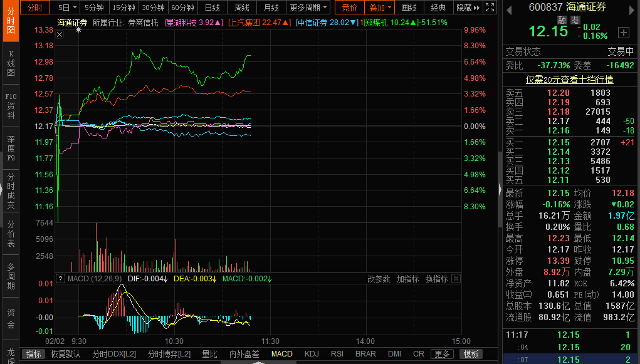The height and width of the screenshot is (364, 640).
Task: Click overlay stock 郑煤机 label
Action: pyautogui.click(x=404, y=23)
